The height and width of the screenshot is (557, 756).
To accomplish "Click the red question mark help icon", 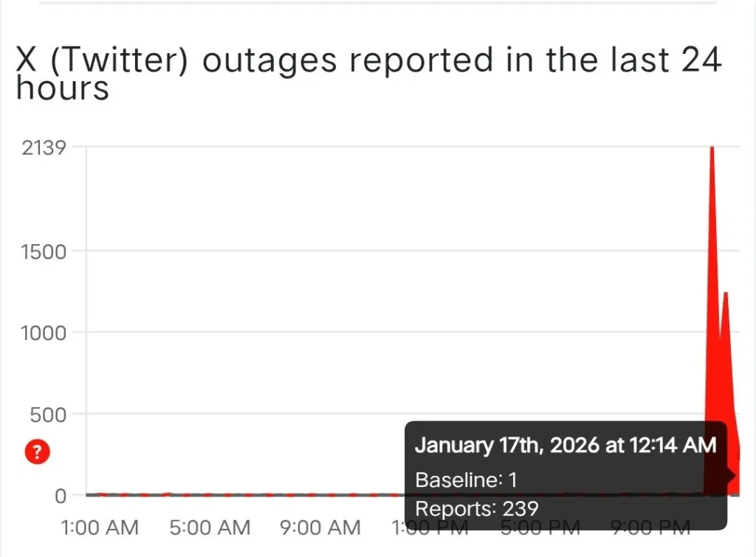I will 37,452.
